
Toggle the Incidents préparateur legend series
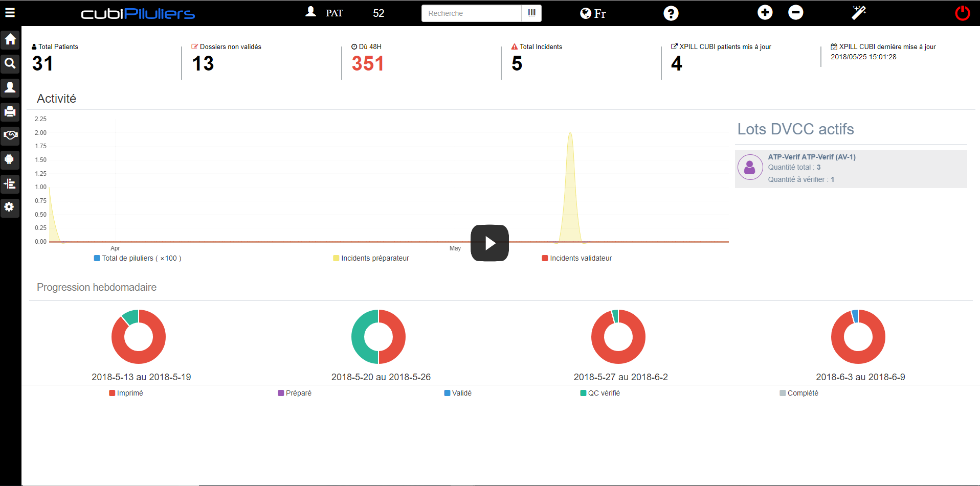(371, 258)
